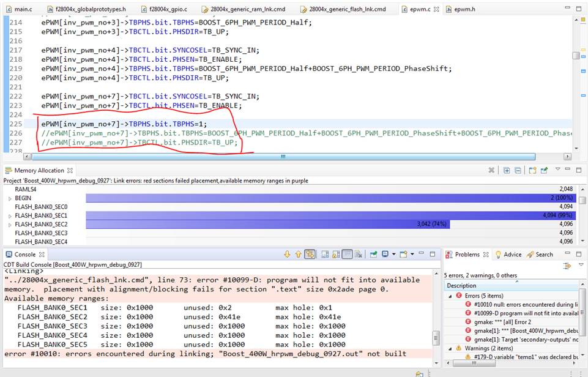Screen dimensions: 588x377
Task: Click Problems view filter arrows icon
Action: tap(567, 266)
